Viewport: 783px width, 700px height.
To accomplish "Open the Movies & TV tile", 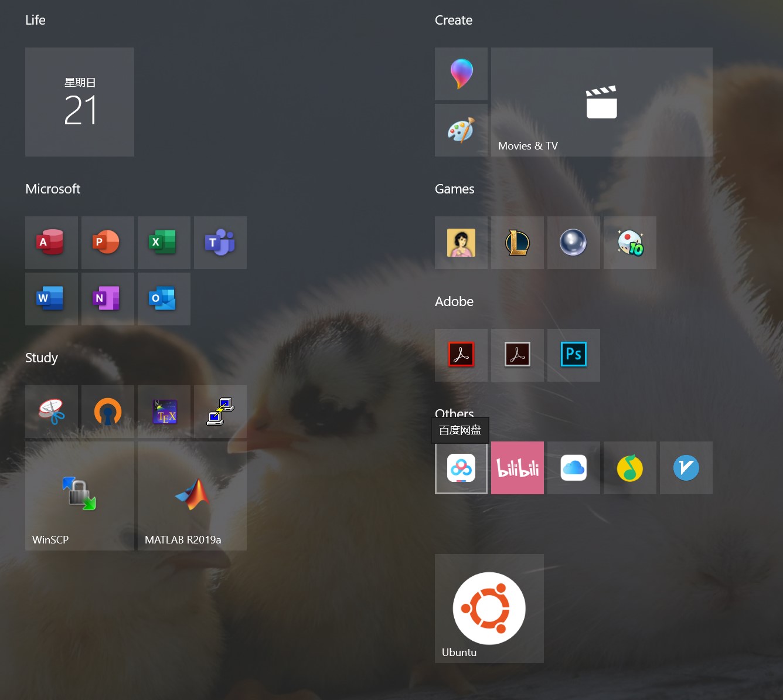I will click(x=602, y=102).
